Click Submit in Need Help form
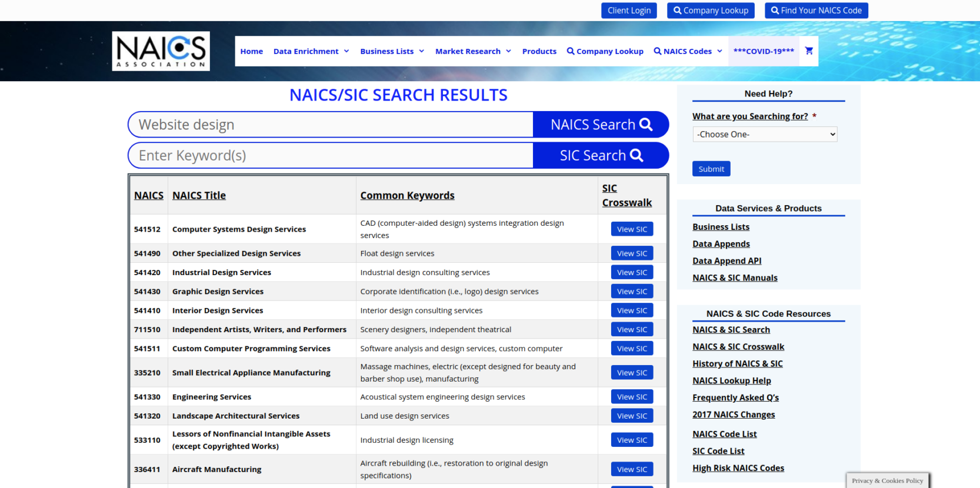This screenshot has height=488, width=980. 711,169
